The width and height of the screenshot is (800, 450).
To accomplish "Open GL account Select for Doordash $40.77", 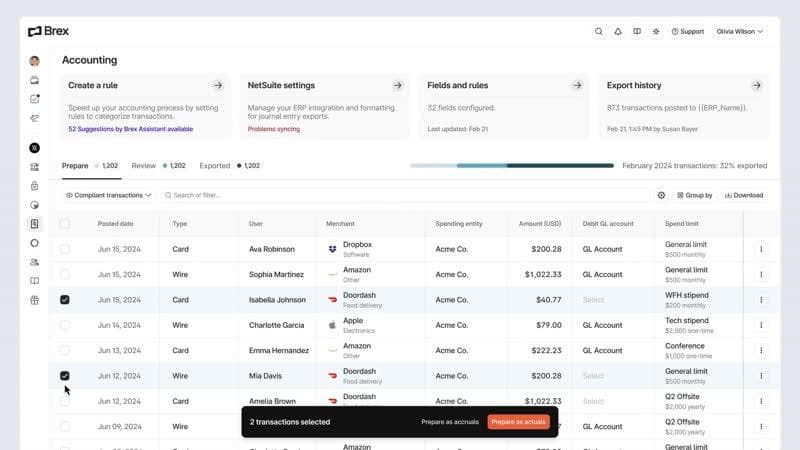I will [594, 299].
